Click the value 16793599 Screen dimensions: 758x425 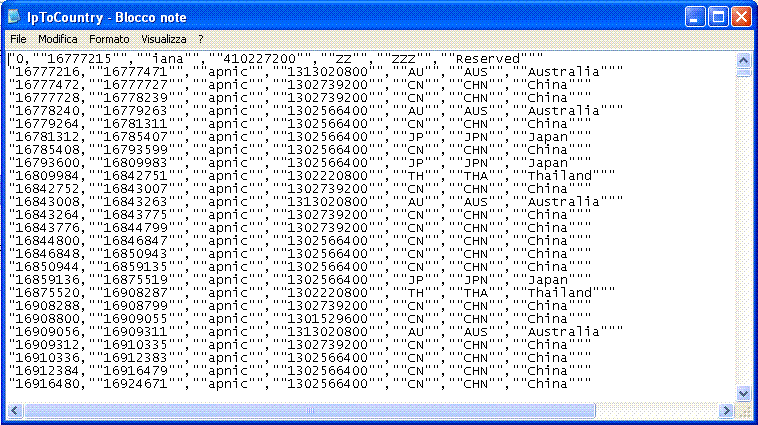click(136, 150)
